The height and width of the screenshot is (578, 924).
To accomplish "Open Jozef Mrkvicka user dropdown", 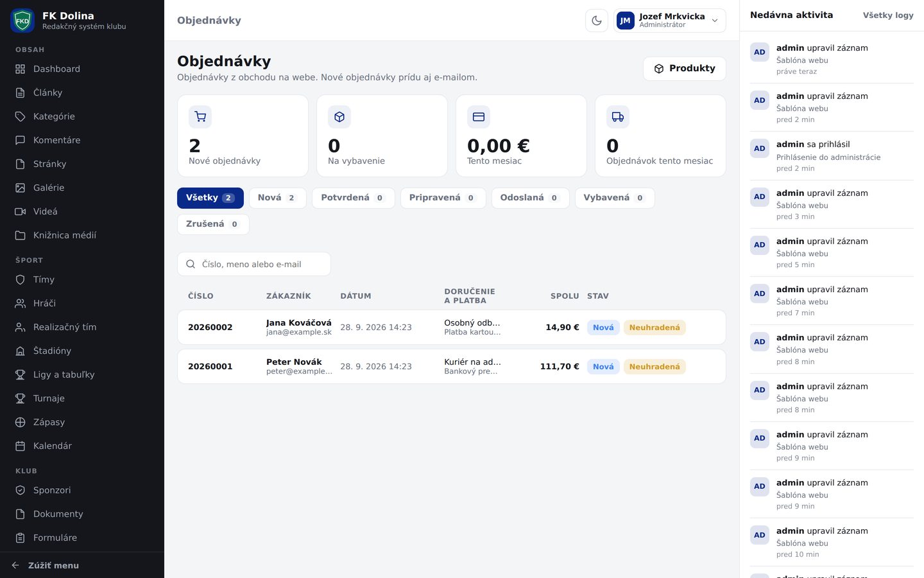I will (670, 21).
